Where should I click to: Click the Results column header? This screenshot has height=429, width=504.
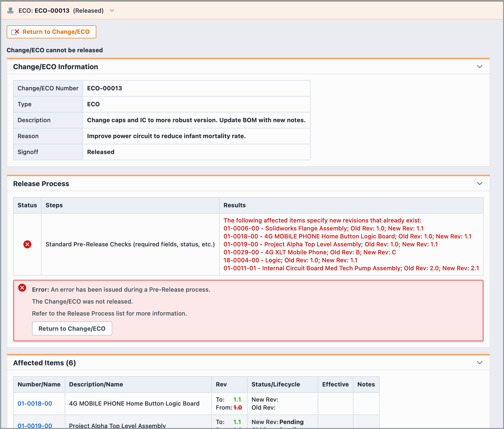(235, 205)
